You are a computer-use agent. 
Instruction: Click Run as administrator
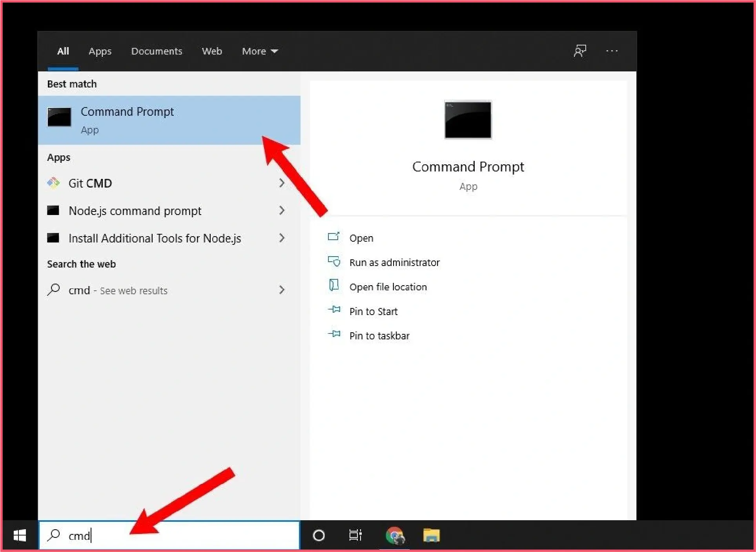[394, 262]
